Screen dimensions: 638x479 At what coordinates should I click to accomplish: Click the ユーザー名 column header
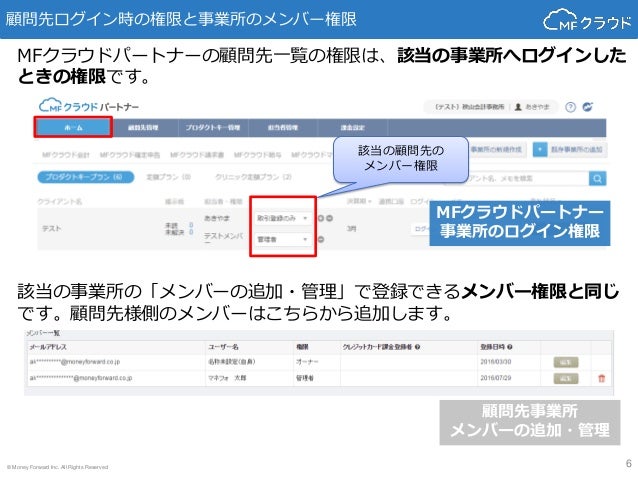pos(223,347)
